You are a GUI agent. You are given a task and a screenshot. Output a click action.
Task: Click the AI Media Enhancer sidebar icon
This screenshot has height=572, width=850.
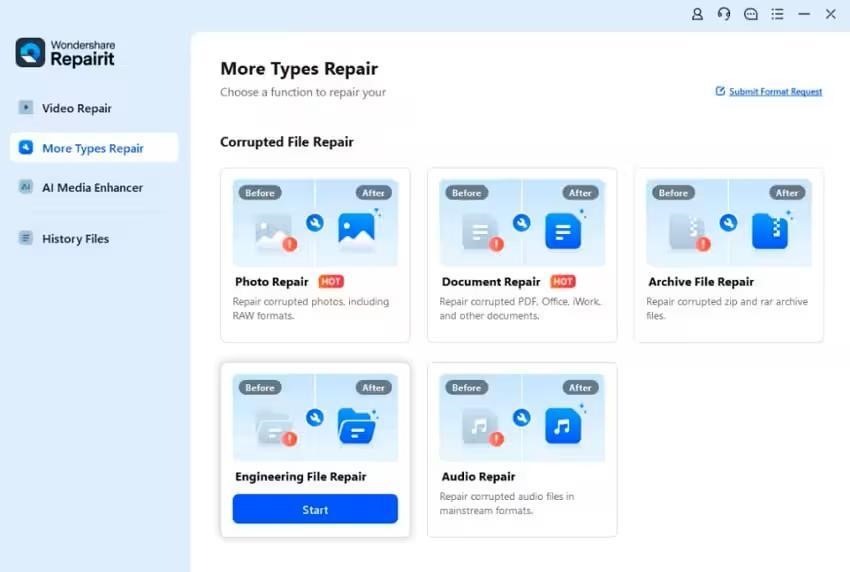click(25, 187)
